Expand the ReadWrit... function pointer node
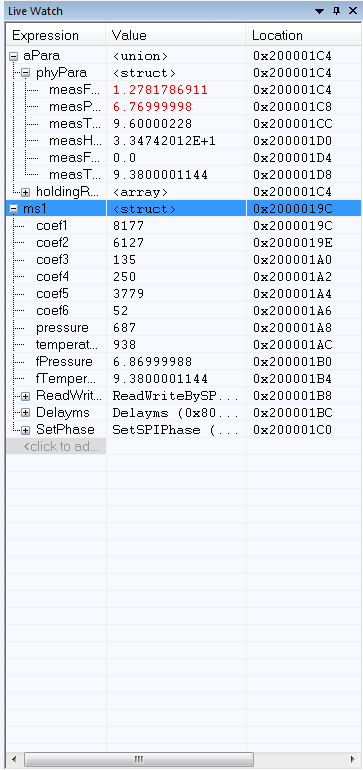363x770 pixels. [26, 396]
